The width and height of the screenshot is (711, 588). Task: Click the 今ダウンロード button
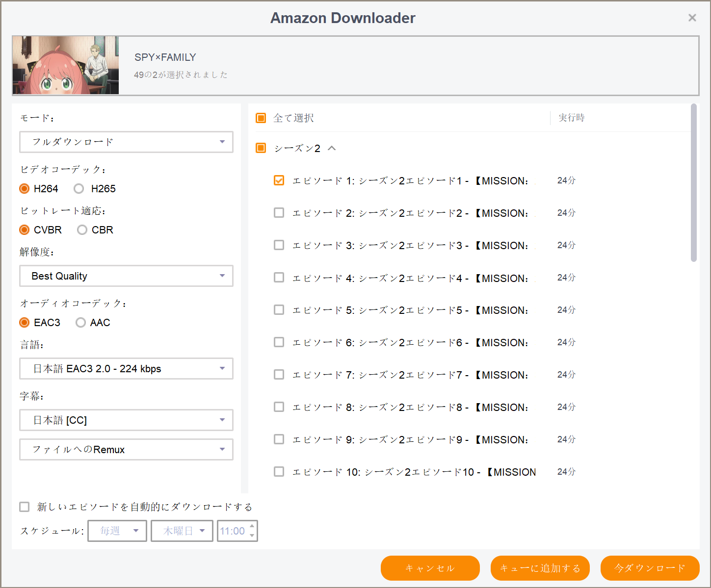[x=650, y=568]
